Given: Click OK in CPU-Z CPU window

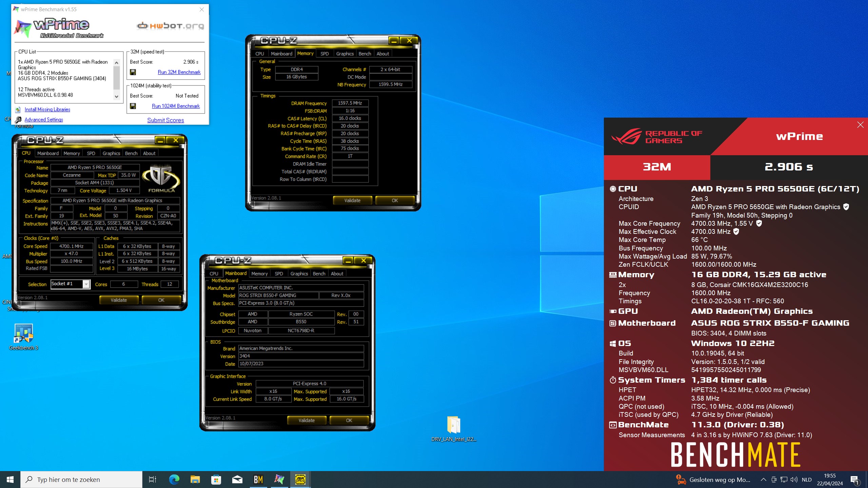Looking at the screenshot, I should (x=161, y=300).
